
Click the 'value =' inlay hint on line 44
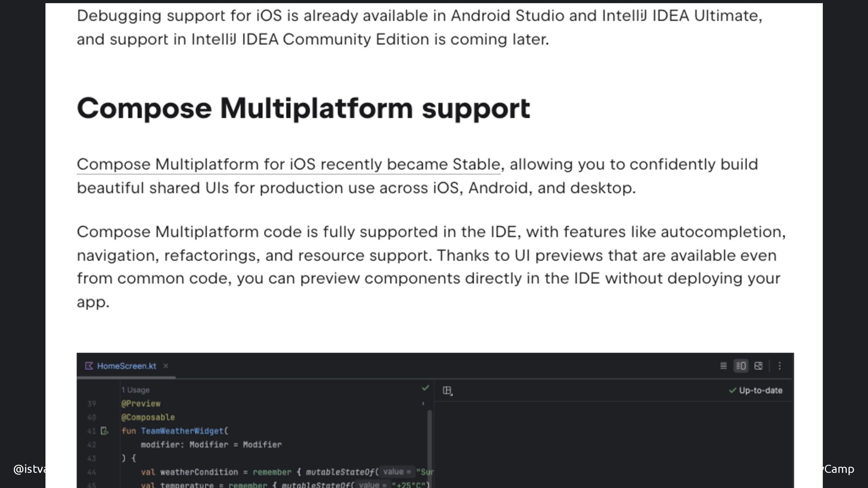[396, 472]
